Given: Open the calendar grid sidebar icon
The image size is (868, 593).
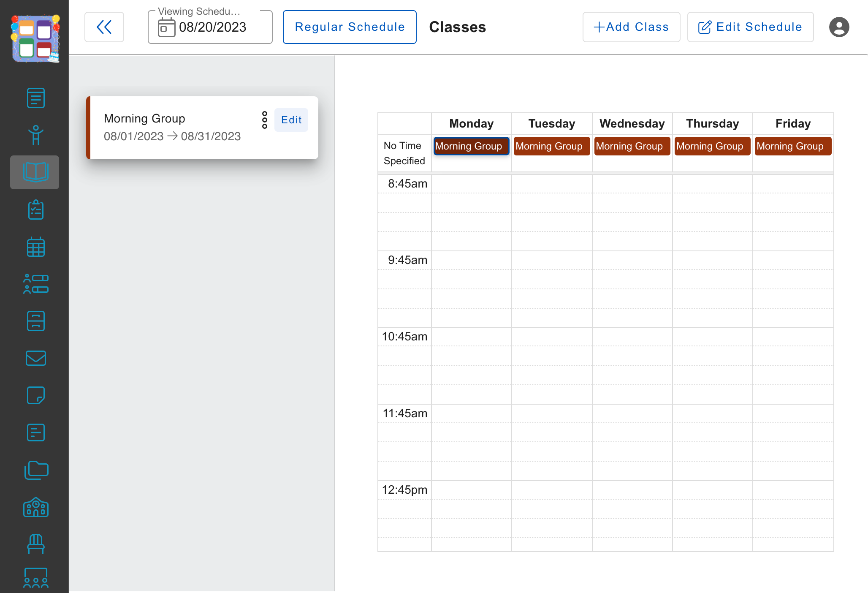Looking at the screenshot, I should [x=35, y=247].
